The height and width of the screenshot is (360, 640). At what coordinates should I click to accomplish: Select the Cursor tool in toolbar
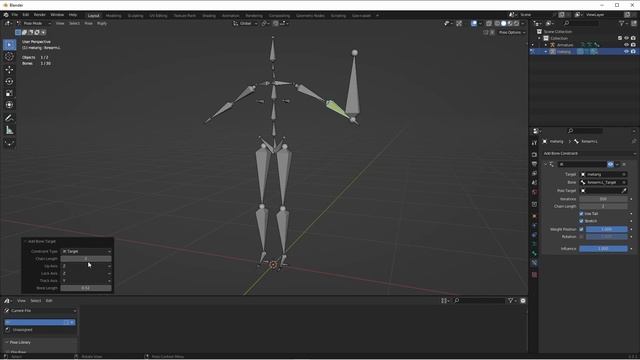pyautogui.click(x=9, y=57)
